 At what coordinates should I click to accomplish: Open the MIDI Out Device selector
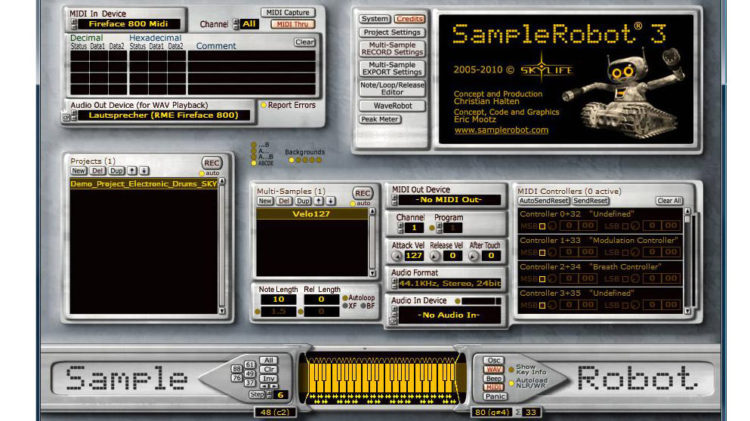point(449,200)
